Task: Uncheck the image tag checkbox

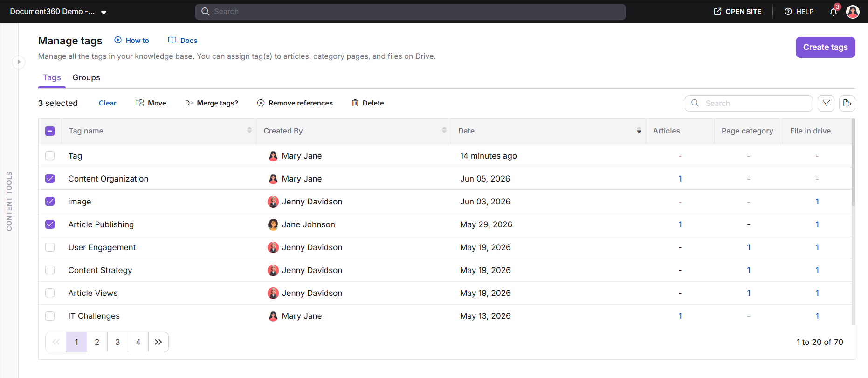Action: pos(50,202)
